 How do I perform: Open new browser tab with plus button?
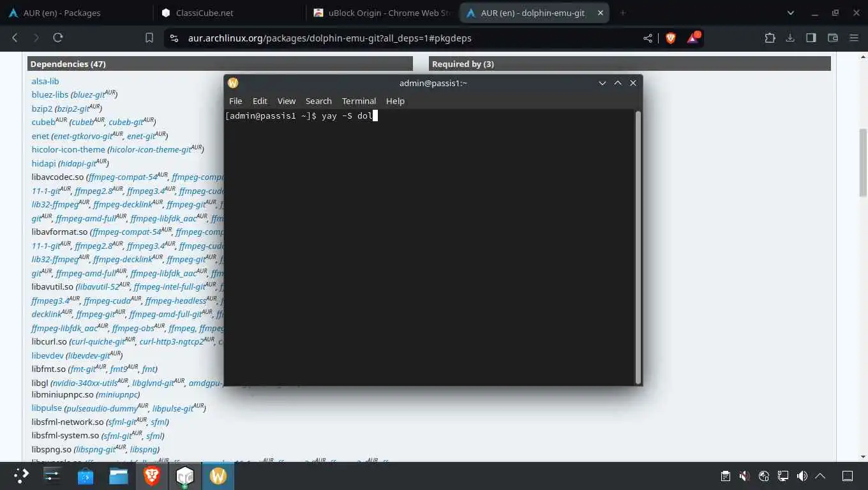click(x=623, y=13)
